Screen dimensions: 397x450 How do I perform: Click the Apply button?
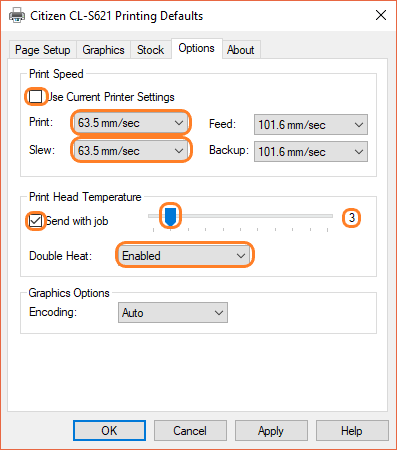pos(271,430)
